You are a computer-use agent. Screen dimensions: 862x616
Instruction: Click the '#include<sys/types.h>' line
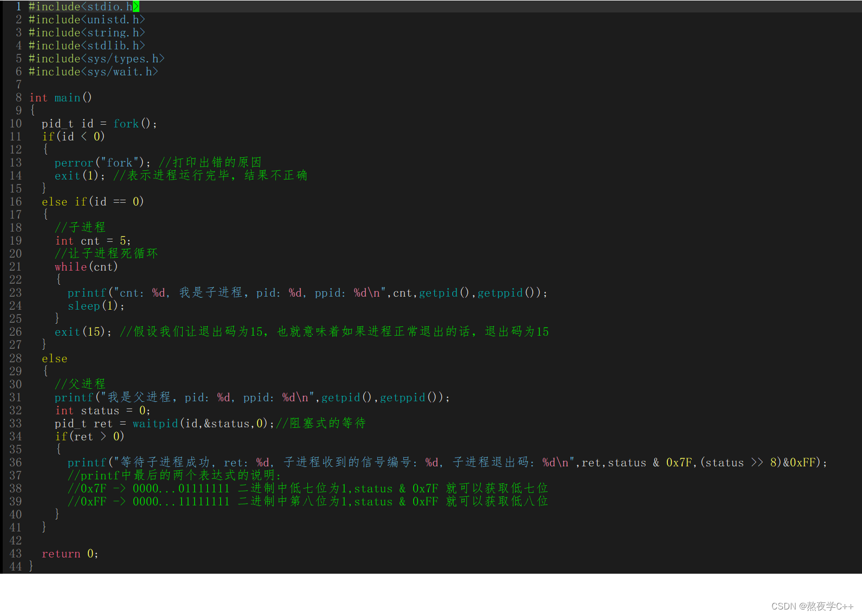point(97,59)
